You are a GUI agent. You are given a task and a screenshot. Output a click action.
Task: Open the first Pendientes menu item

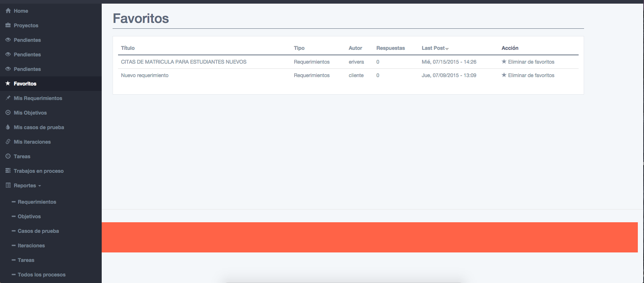point(27,40)
